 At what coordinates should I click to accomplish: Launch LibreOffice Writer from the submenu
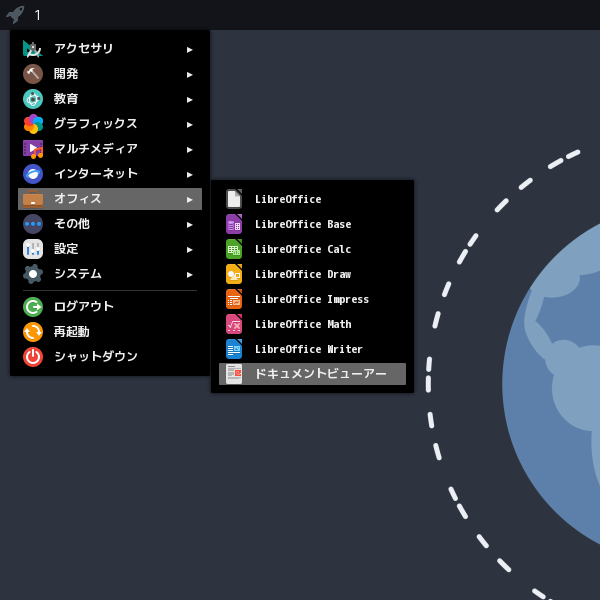312,349
